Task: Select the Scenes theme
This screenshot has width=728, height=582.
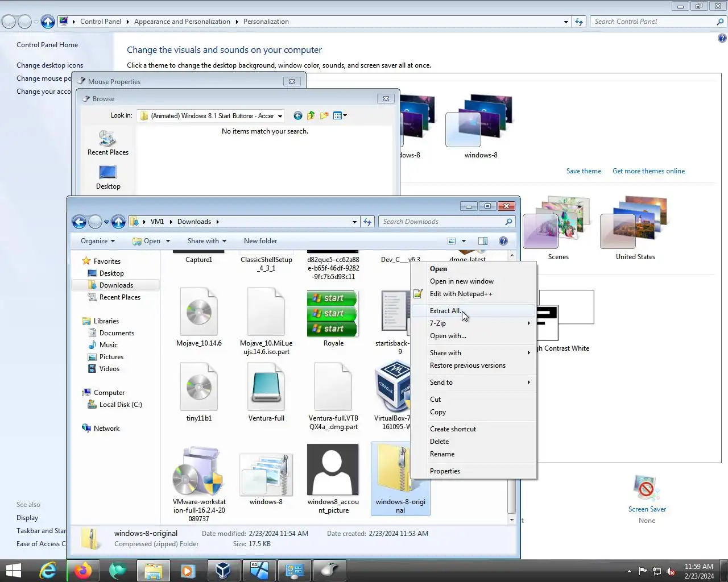Action: pos(557,228)
